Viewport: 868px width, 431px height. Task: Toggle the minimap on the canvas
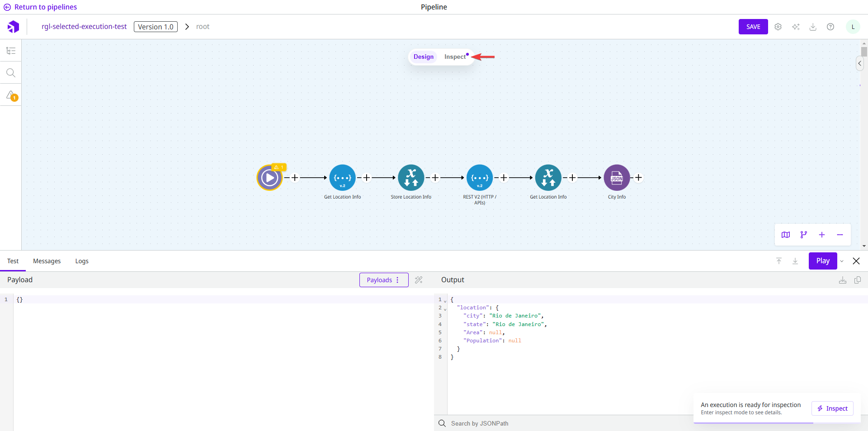(786, 235)
